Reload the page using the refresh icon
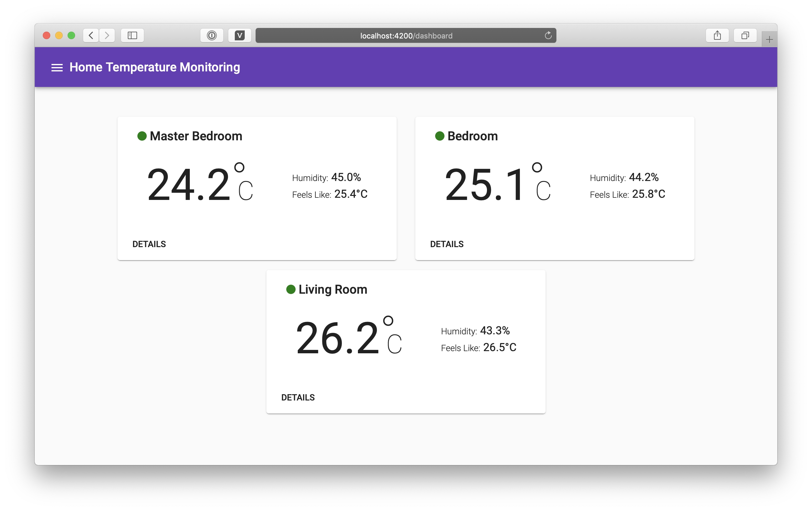Screen dimensions: 812x511 [x=548, y=35]
